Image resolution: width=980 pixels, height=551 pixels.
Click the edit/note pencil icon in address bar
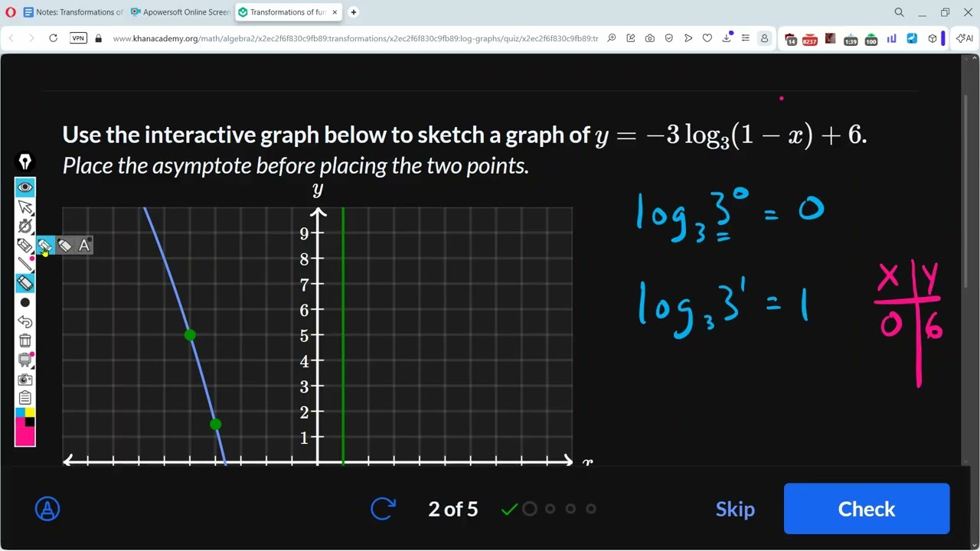click(x=631, y=38)
